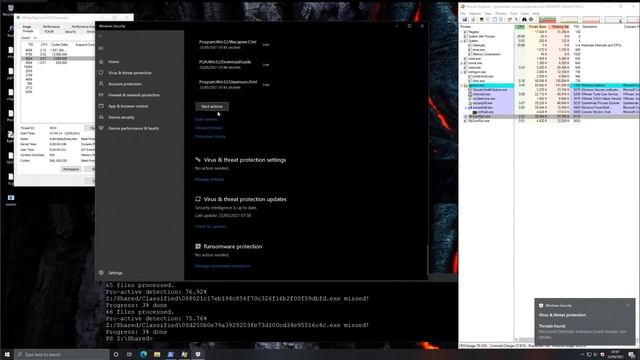Open Device performance & health

[133, 129]
